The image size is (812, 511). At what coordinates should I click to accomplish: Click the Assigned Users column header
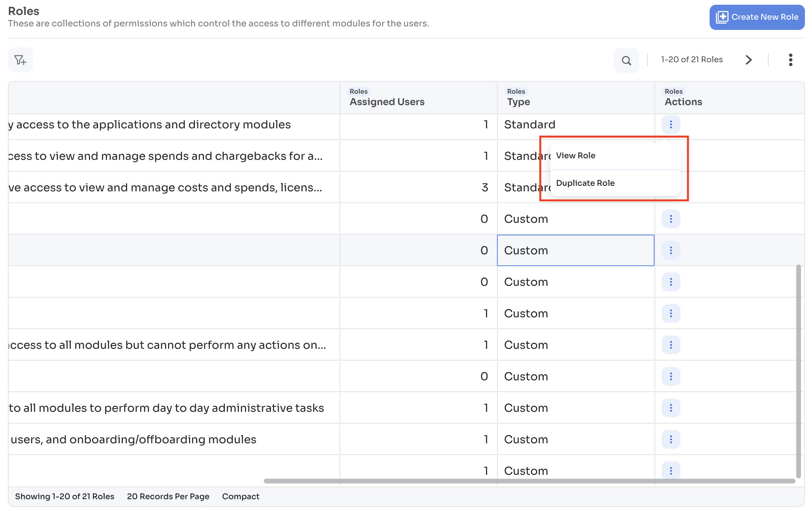point(387,102)
